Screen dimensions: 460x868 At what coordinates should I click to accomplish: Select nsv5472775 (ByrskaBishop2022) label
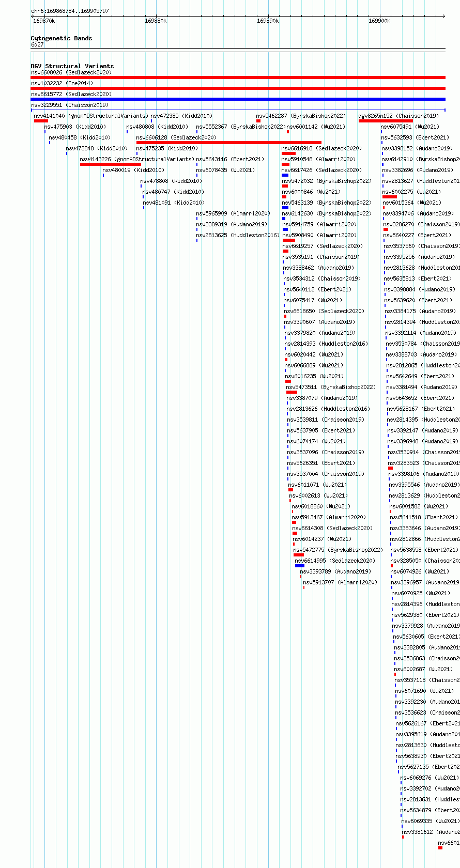click(x=339, y=550)
